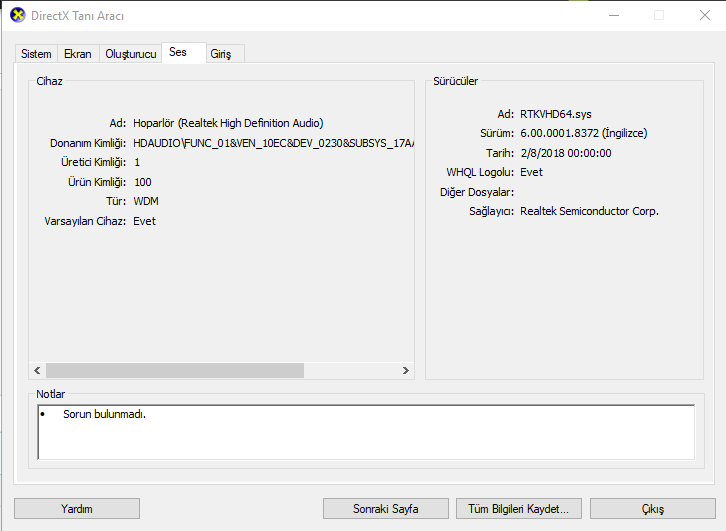Click the DirectX logo icon in title bar

pos(18,15)
